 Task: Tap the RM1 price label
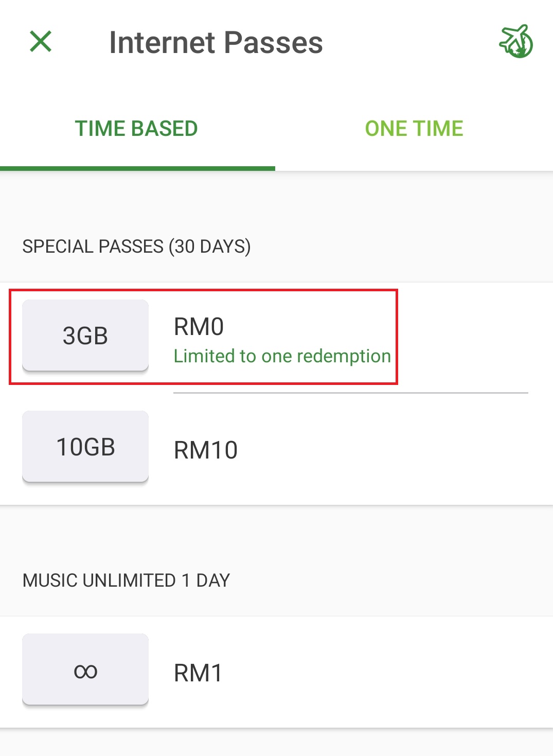click(198, 673)
